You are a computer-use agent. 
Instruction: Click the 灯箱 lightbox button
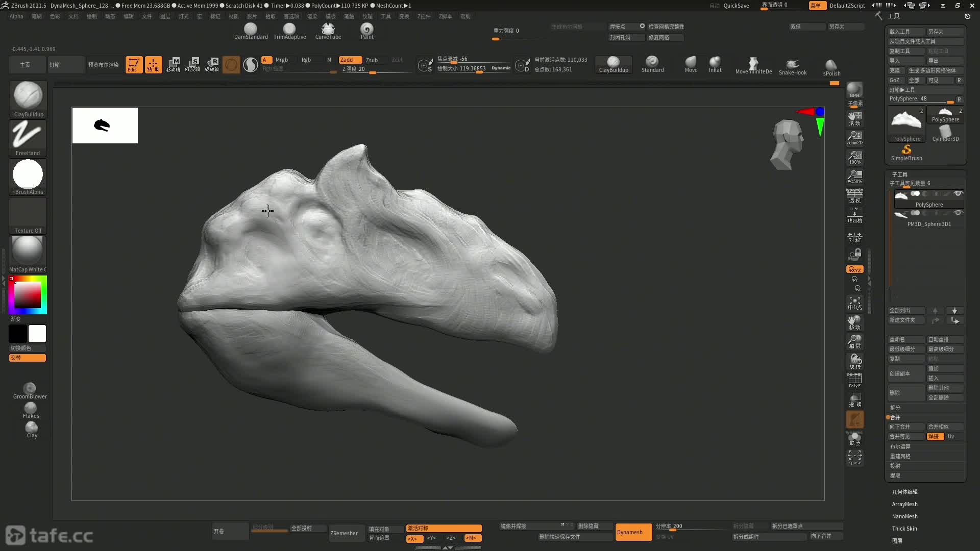(66, 65)
